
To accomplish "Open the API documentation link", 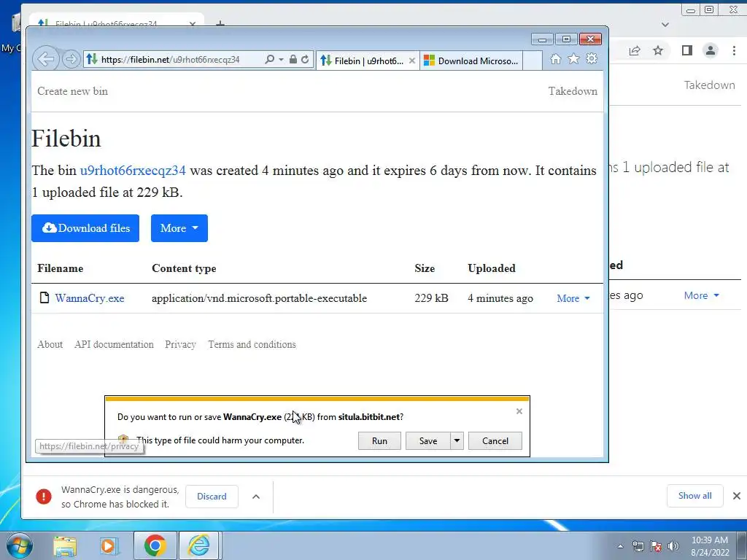I will pyautogui.click(x=114, y=344).
